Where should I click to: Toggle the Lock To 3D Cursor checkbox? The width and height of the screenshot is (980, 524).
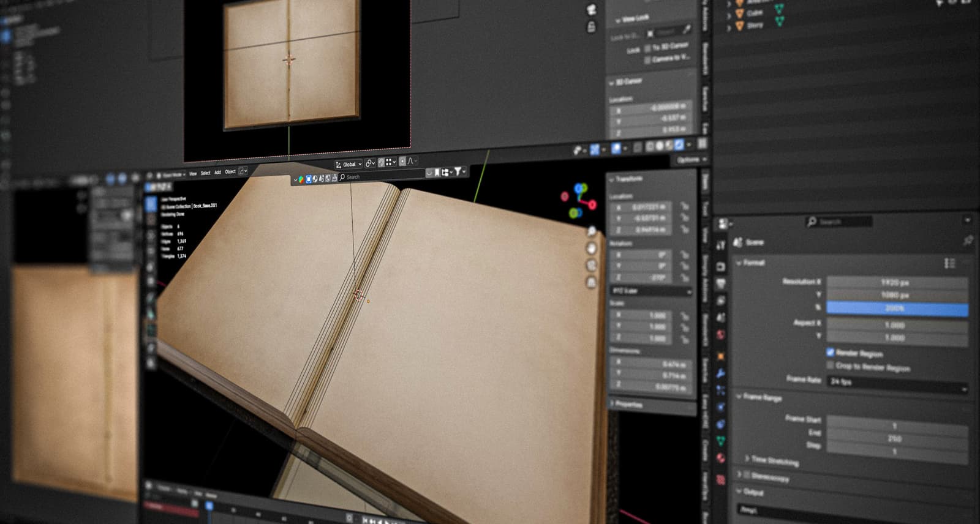[x=648, y=48]
